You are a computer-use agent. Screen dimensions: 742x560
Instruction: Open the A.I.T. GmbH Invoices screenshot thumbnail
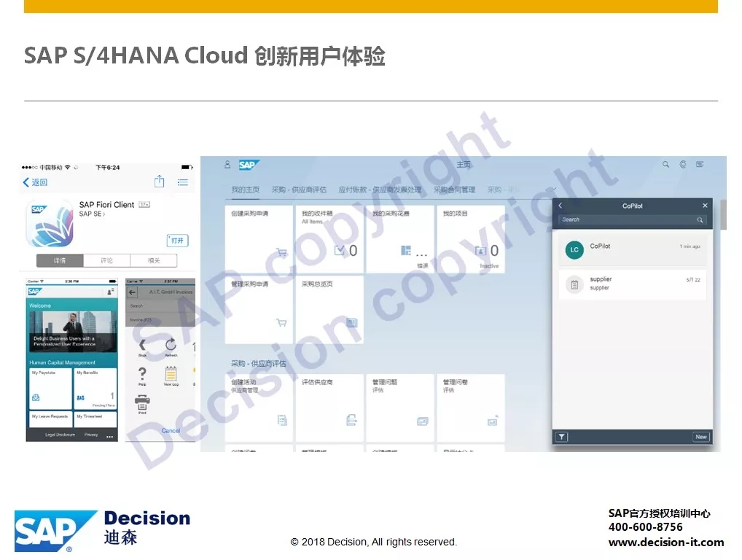160,359
